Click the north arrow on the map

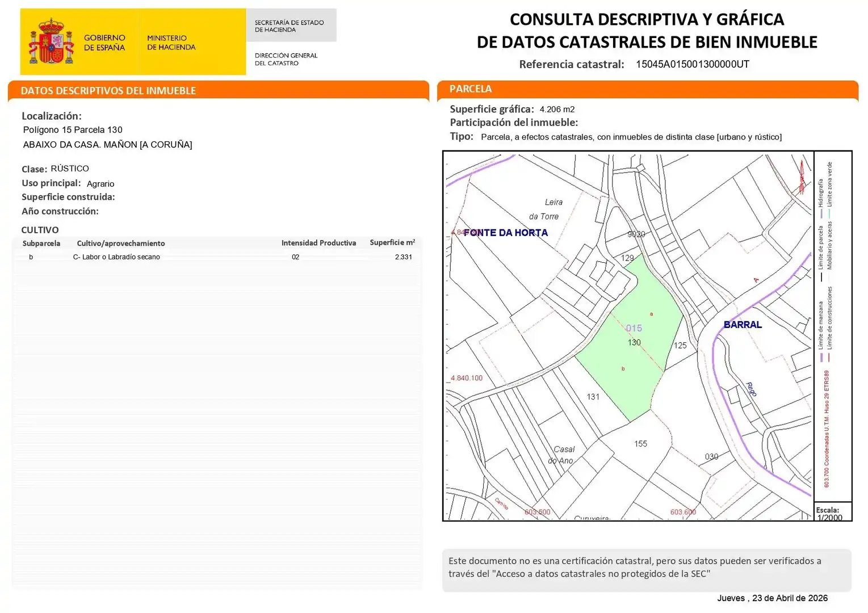coord(802,177)
